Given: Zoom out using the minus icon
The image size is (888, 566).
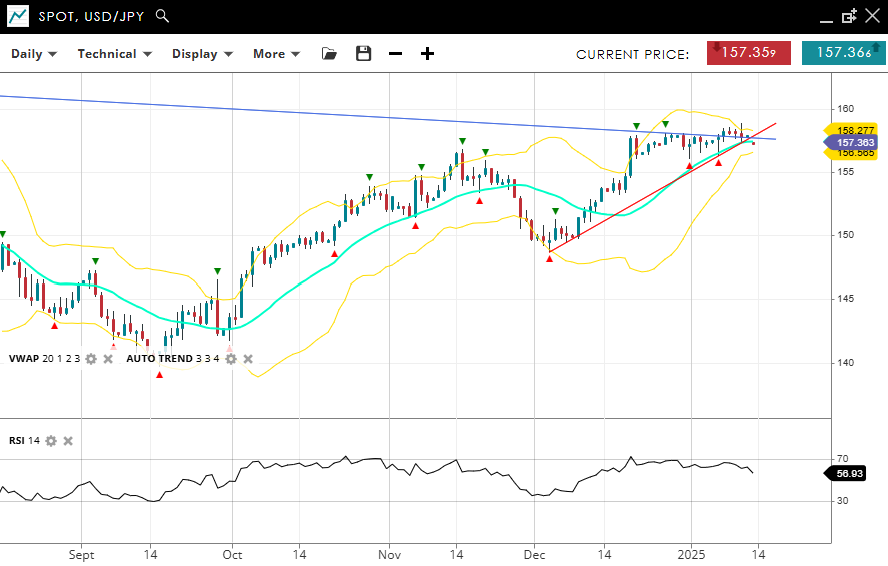Looking at the screenshot, I should click(x=396, y=54).
